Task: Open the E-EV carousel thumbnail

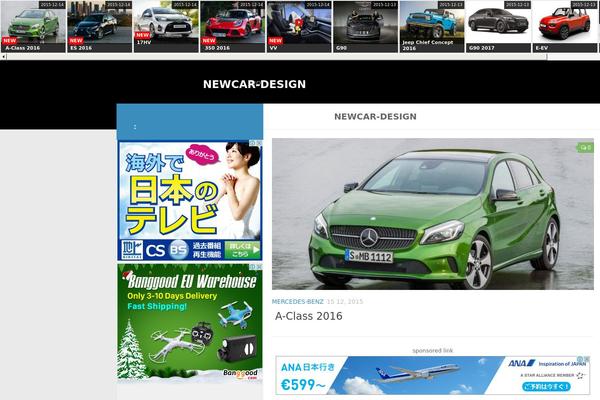Action: coord(565,26)
